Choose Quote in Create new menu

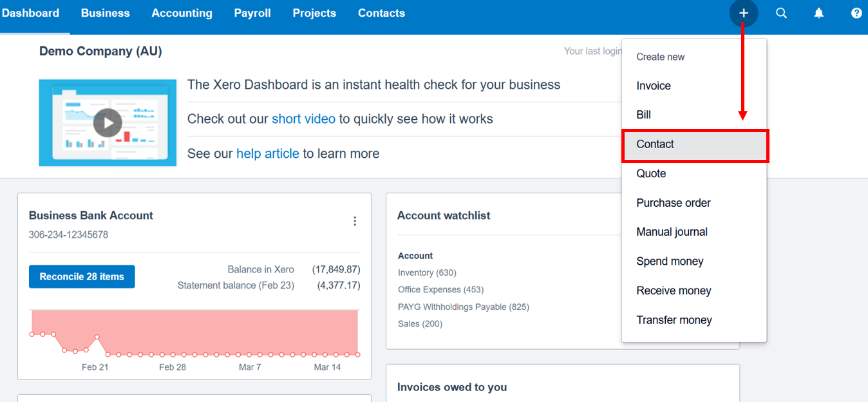[694, 173]
